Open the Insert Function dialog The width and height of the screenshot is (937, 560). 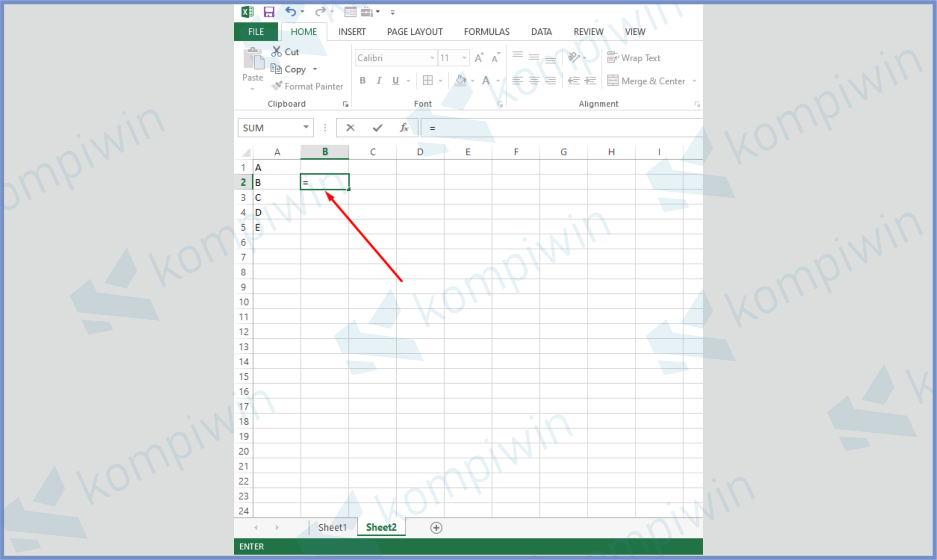(403, 128)
